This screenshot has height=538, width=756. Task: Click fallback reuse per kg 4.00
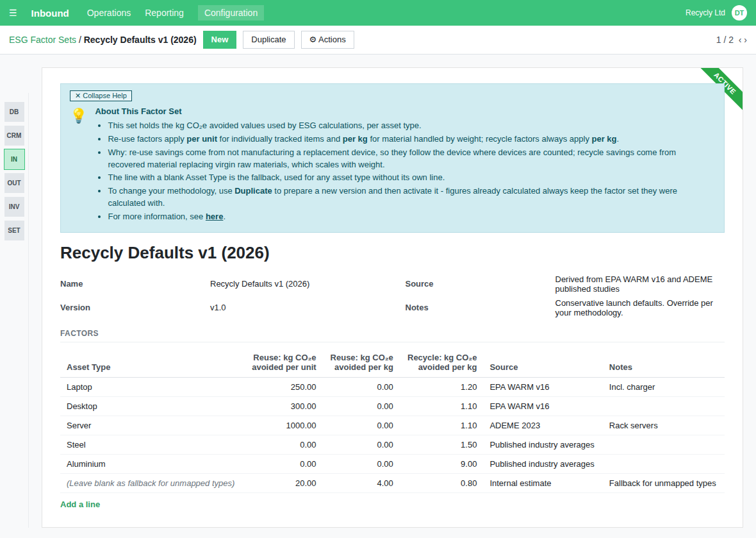[x=385, y=483]
